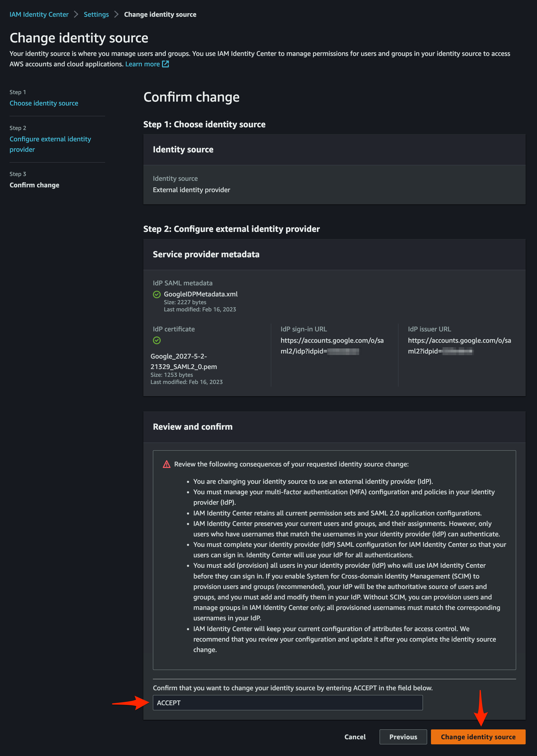Open IAM Identity Center breadcrumb link
This screenshot has height=756, width=537.
tap(39, 15)
